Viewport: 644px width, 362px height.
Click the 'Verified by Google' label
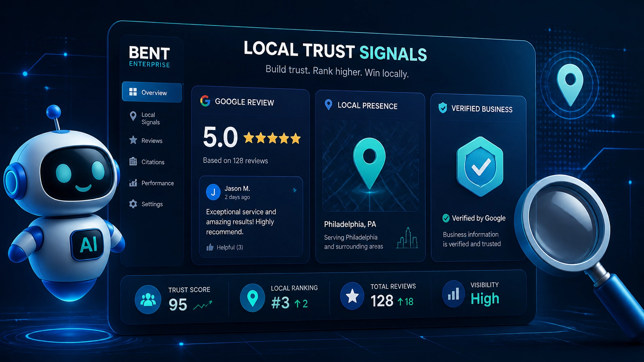pos(479,218)
